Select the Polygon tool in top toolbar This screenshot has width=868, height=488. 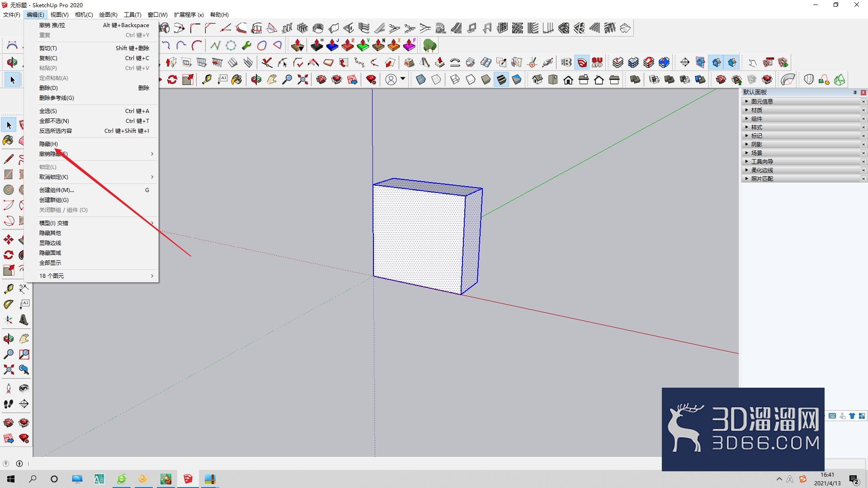pyautogui.click(x=231, y=45)
